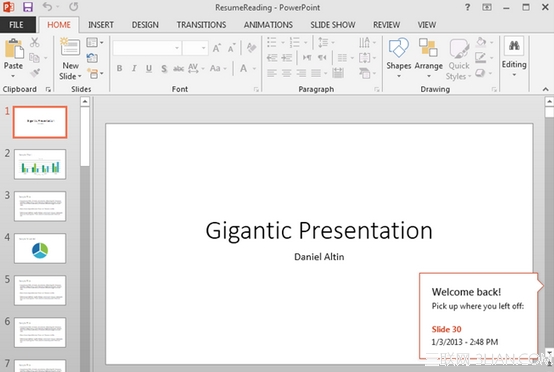Switch to the TRANSITIONS tab
This screenshot has height=372, width=554.
[201, 25]
